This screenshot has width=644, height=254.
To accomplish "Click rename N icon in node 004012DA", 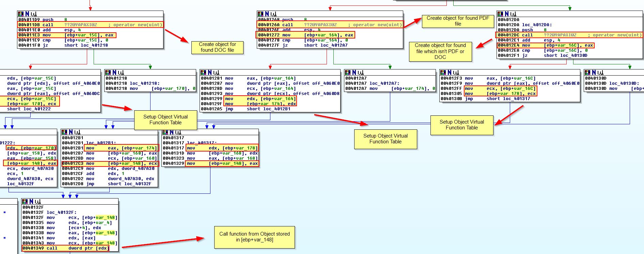I will coord(507,14).
